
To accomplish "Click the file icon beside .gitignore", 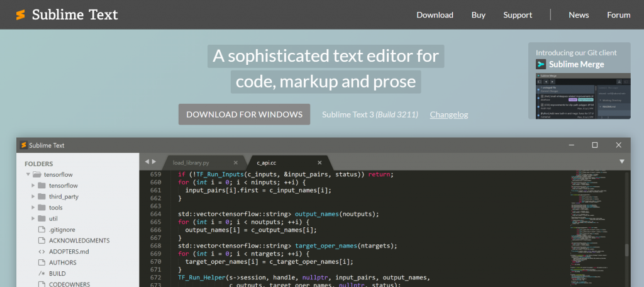I will (41, 230).
